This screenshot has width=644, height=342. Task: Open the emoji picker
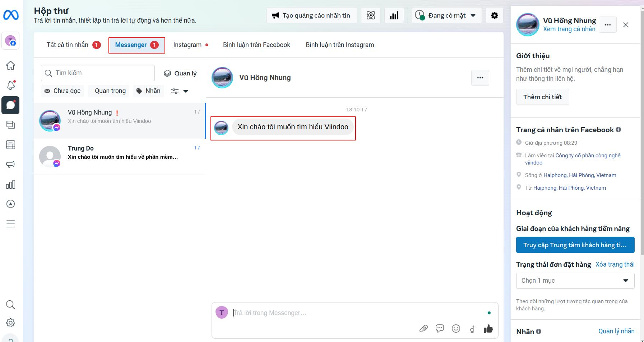(x=456, y=328)
